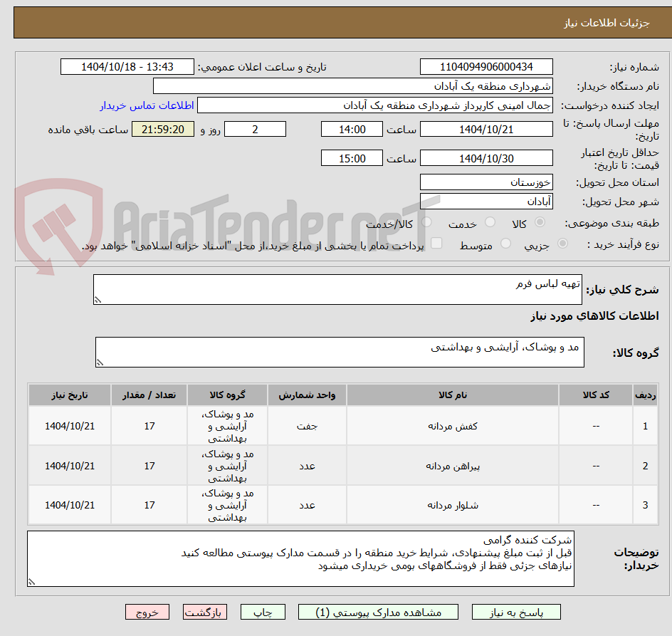This screenshot has height=636, width=672.
Task: Click the countdown timer showing 21:59:20
Action: click(x=162, y=129)
